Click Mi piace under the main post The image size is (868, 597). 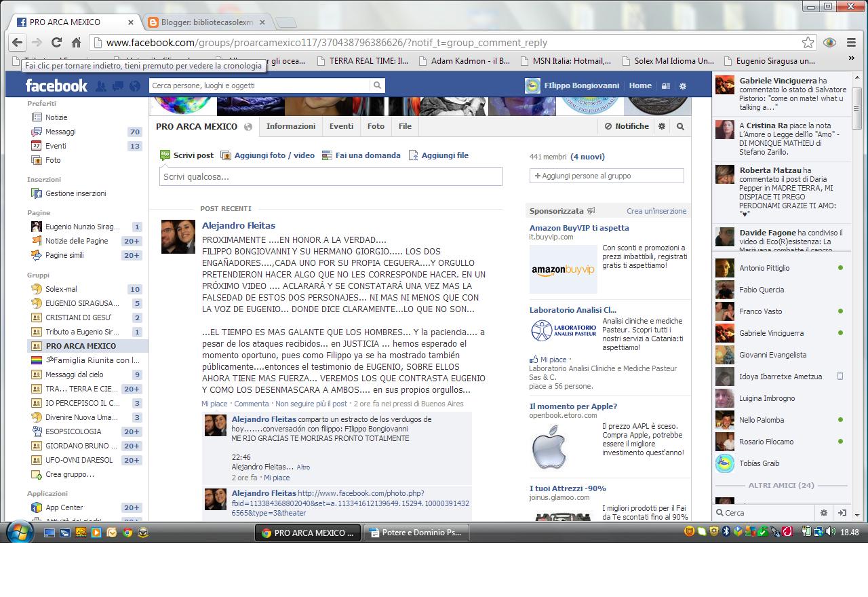click(214, 404)
